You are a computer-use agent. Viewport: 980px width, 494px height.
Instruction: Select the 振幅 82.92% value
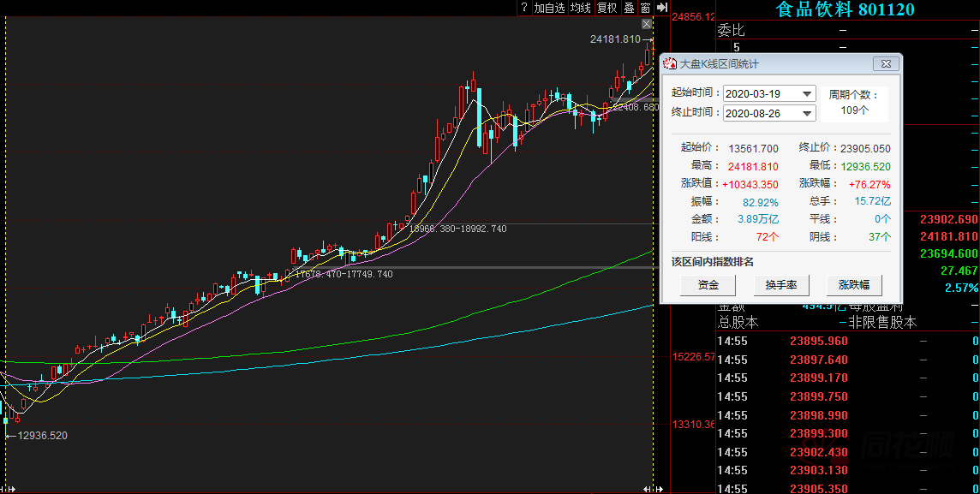pos(761,202)
